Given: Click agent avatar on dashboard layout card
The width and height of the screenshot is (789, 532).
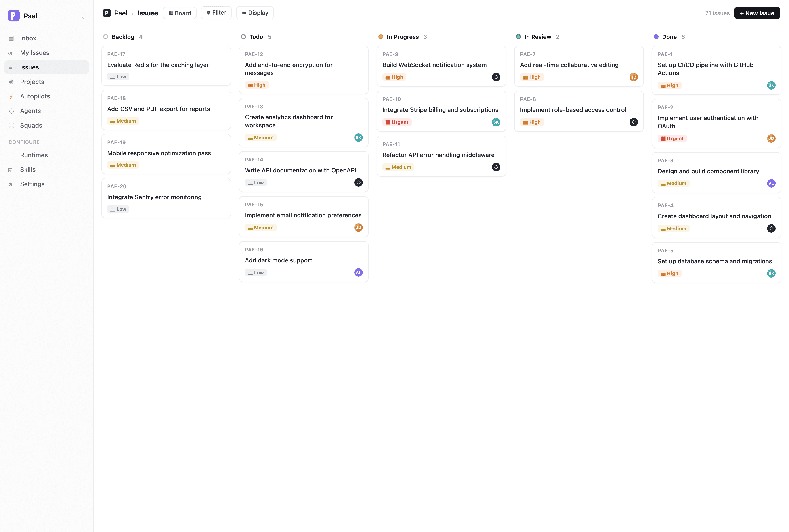Looking at the screenshot, I should click(x=771, y=228).
